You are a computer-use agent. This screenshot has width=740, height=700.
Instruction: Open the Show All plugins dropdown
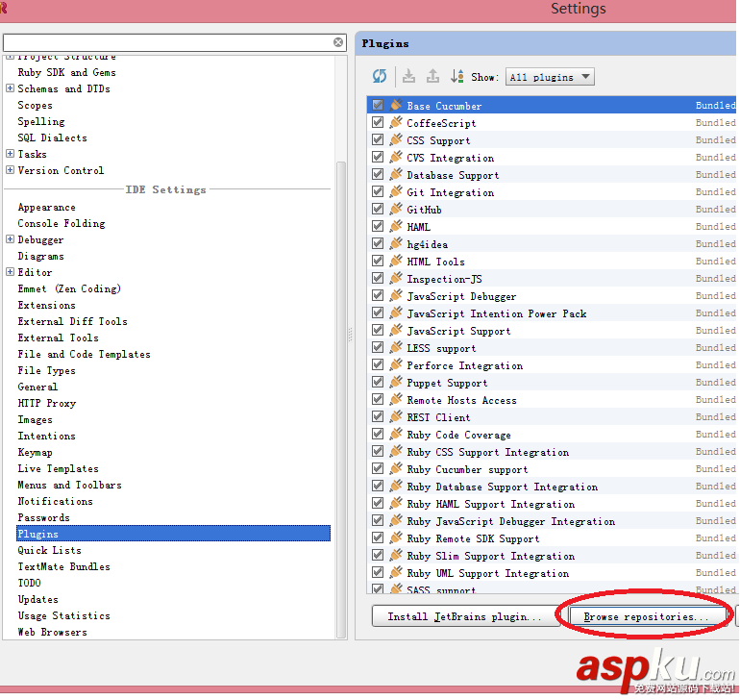(x=550, y=77)
